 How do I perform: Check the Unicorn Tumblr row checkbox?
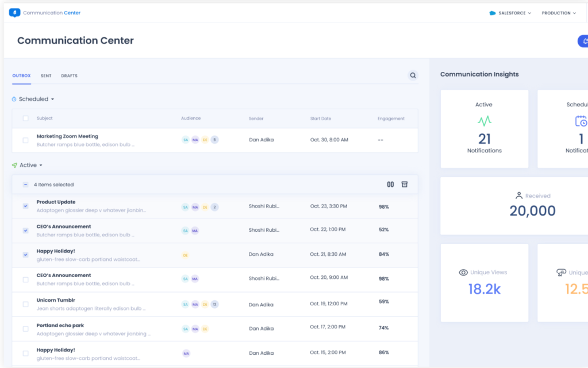pos(25,304)
